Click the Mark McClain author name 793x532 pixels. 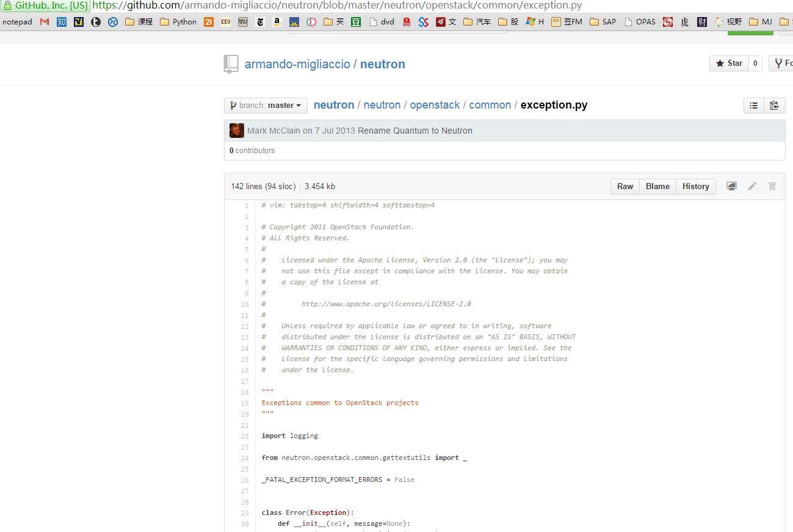click(273, 131)
